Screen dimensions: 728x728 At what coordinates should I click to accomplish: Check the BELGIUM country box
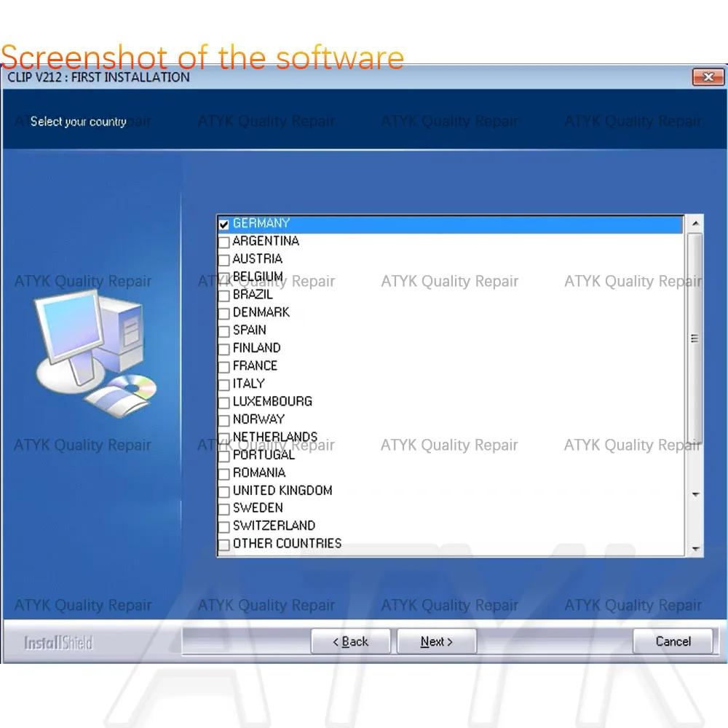223,277
